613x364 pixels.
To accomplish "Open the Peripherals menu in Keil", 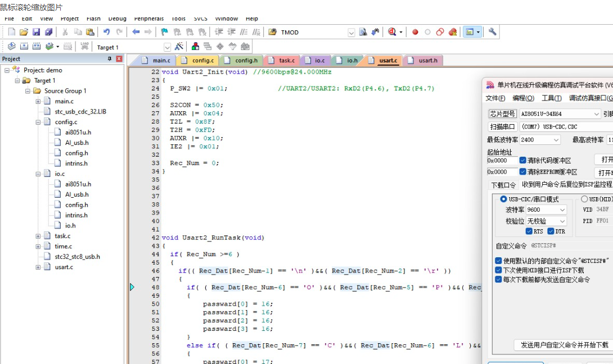I will [x=149, y=19].
